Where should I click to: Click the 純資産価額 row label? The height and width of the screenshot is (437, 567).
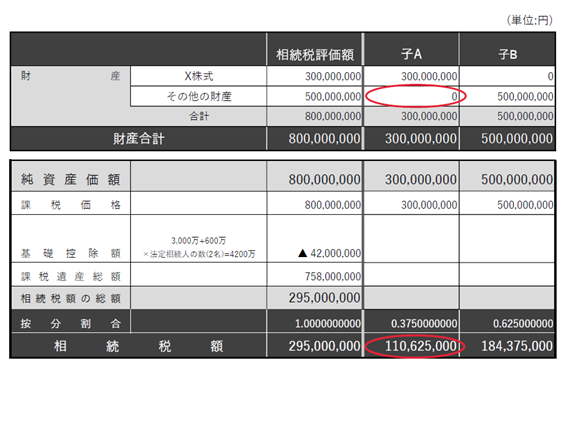click(x=71, y=179)
